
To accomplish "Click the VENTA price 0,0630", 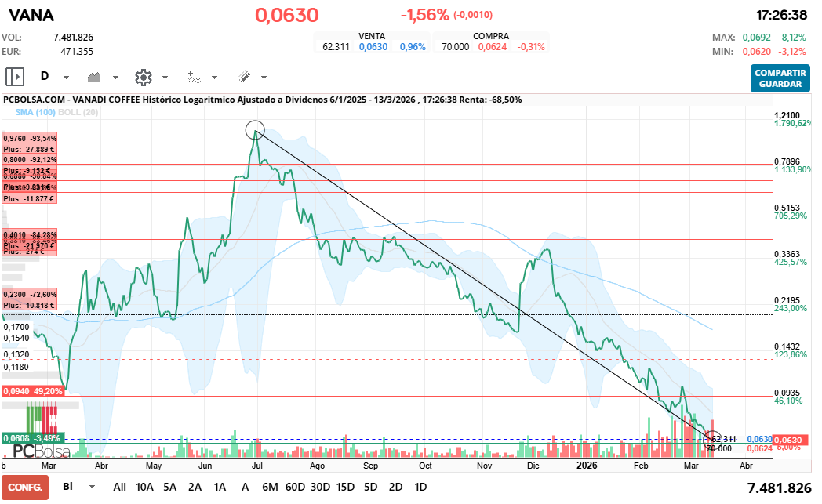I will [374, 45].
